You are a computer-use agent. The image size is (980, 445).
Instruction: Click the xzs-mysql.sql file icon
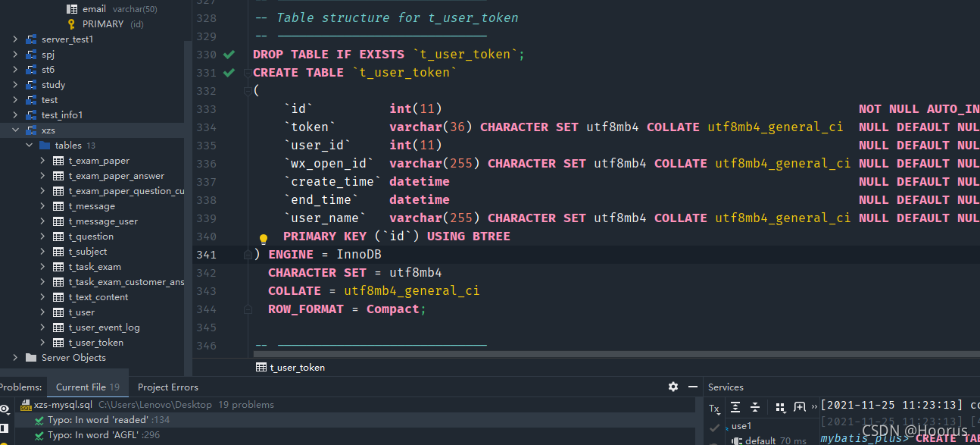click(x=26, y=405)
